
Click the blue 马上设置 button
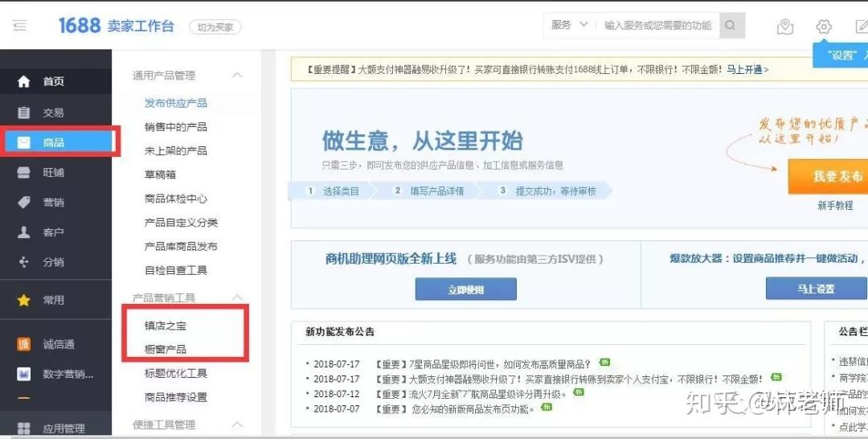(x=817, y=289)
